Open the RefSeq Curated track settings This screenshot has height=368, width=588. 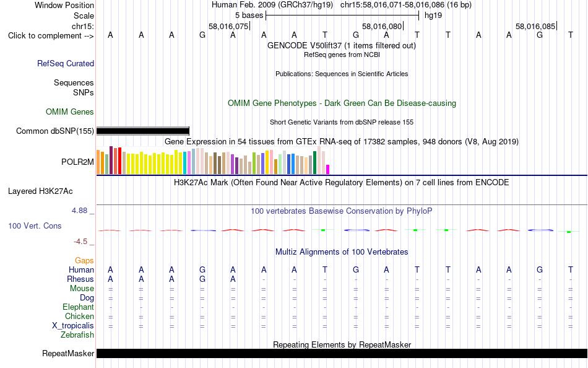coord(65,63)
